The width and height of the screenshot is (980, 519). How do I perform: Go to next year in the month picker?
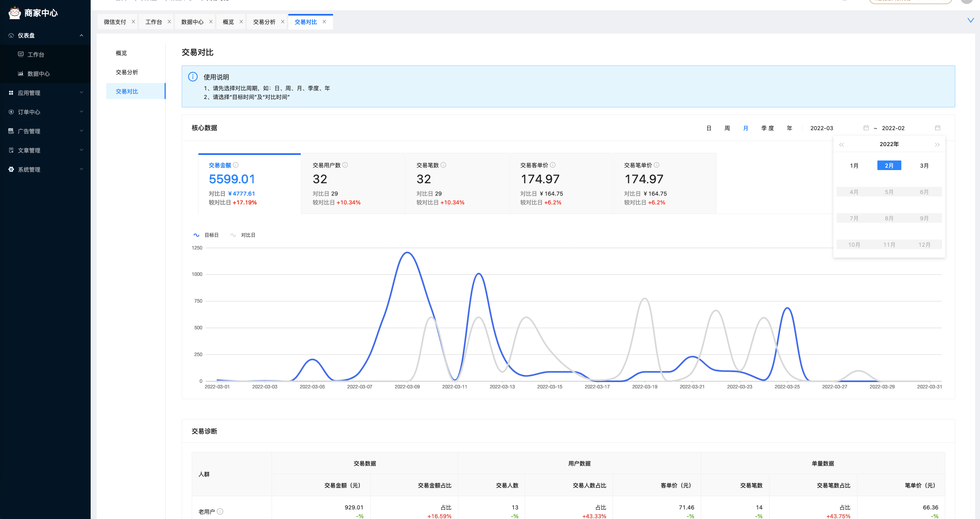[x=937, y=145]
